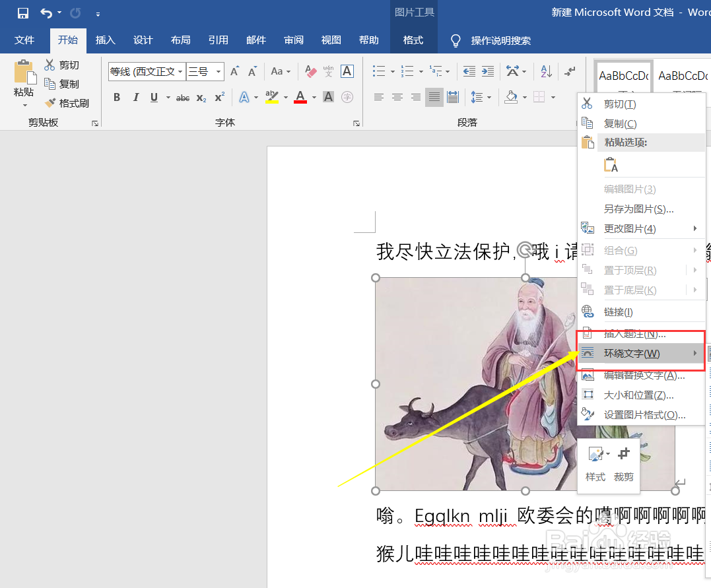Image resolution: width=711 pixels, height=588 pixels.
Task: Apply yellow text highlight color
Action: point(272,97)
